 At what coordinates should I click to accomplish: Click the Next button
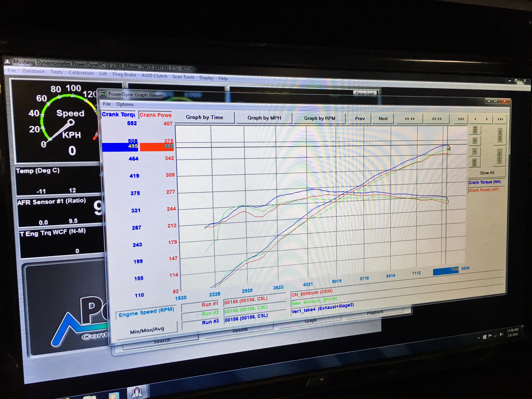pos(383,119)
